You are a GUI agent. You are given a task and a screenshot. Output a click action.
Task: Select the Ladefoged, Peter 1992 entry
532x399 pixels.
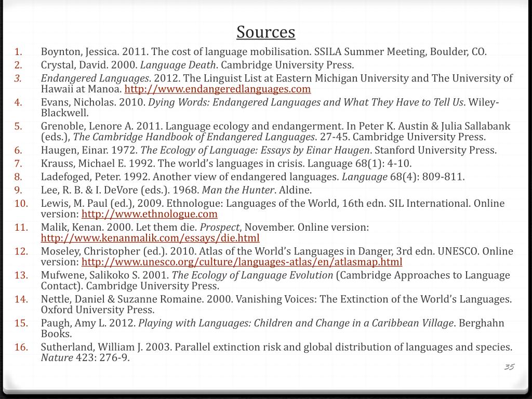252,177
